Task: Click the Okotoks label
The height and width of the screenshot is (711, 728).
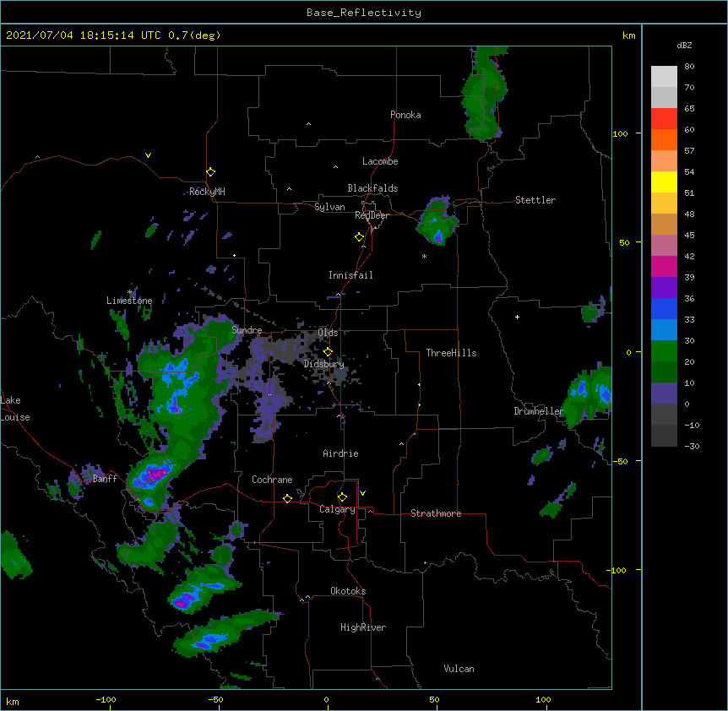Action: coord(348,591)
